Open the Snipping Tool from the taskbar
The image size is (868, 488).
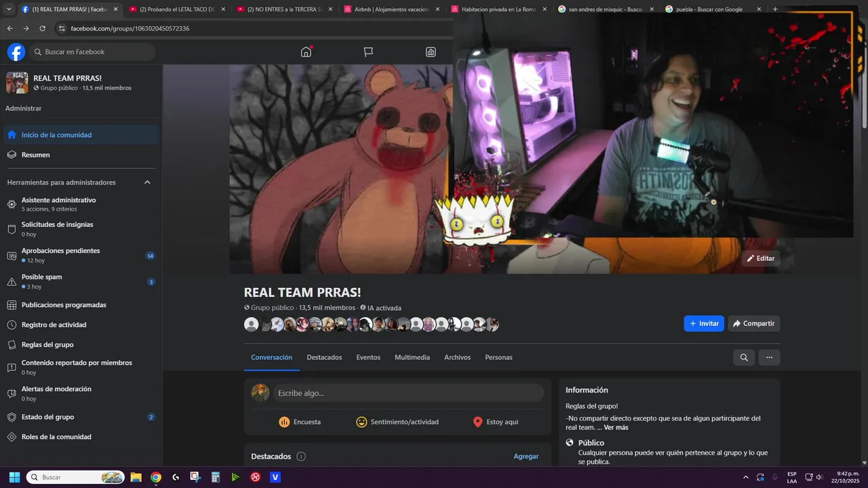click(195, 477)
